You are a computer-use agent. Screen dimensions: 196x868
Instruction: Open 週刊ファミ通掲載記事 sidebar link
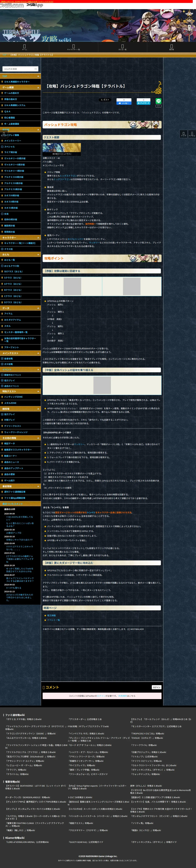(15, 492)
